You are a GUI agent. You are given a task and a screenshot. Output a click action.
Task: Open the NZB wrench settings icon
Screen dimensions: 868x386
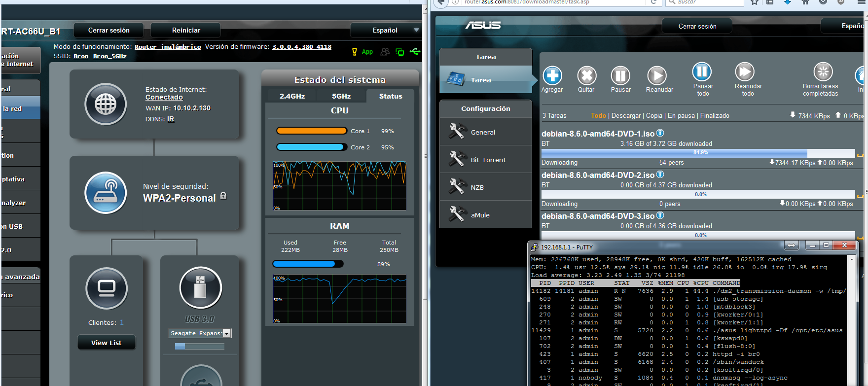point(457,186)
